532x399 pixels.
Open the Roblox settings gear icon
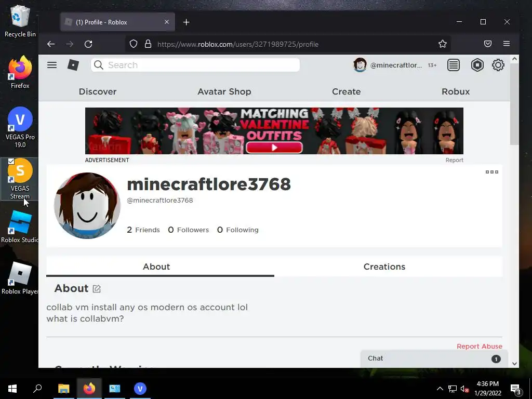pos(498,65)
